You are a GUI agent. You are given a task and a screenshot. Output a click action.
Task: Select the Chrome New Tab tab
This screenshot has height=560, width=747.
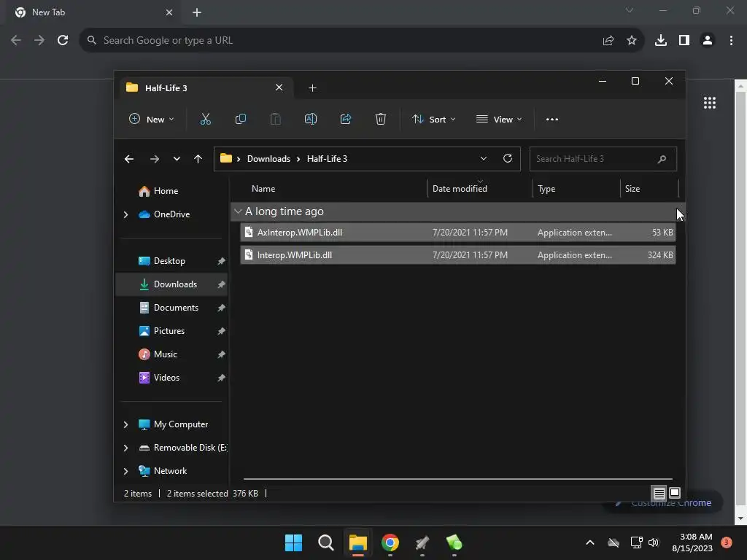(x=93, y=12)
